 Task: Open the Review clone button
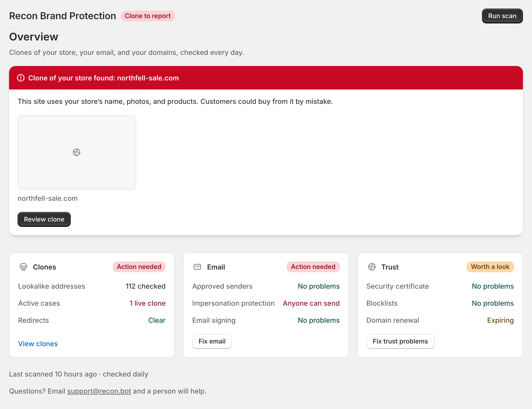pos(44,219)
